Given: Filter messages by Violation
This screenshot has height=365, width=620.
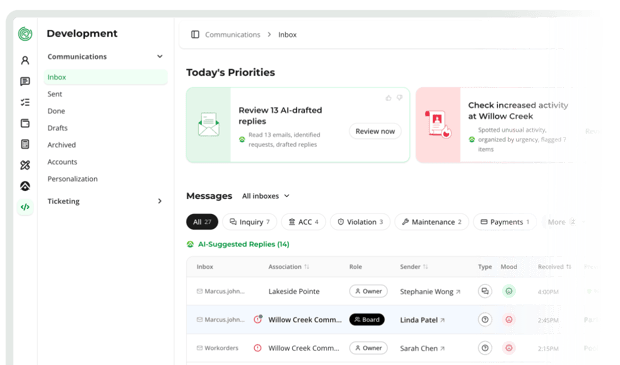Looking at the screenshot, I should pyautogui.click(x=360, y=222).
